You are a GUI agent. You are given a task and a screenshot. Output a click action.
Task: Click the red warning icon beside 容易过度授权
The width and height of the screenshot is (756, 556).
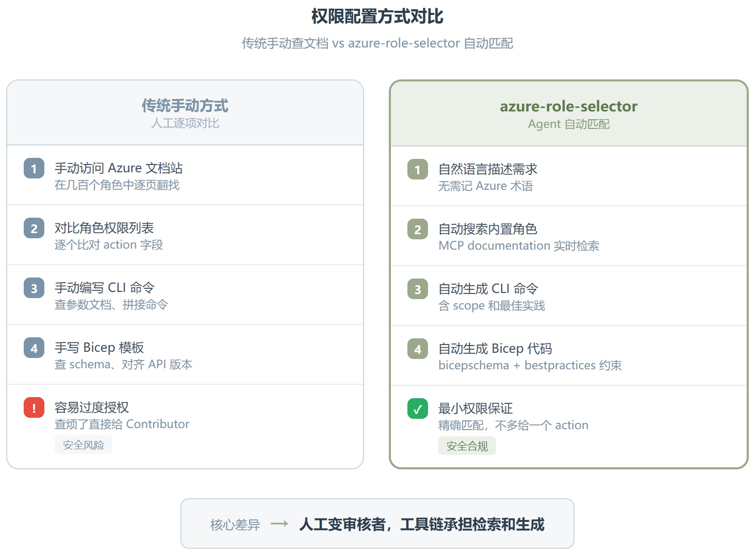[34, 407]
